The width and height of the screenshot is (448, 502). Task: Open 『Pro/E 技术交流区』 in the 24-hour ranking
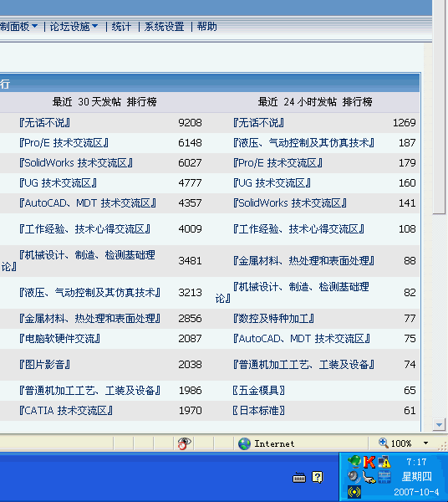coord(277,163)
